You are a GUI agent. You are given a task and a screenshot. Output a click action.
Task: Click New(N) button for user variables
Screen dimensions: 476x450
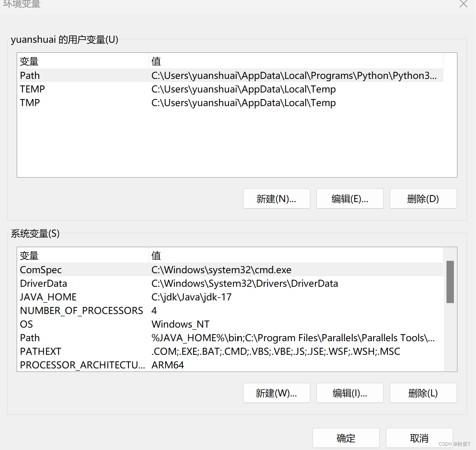pyautogui.click(x=276, y=199)
